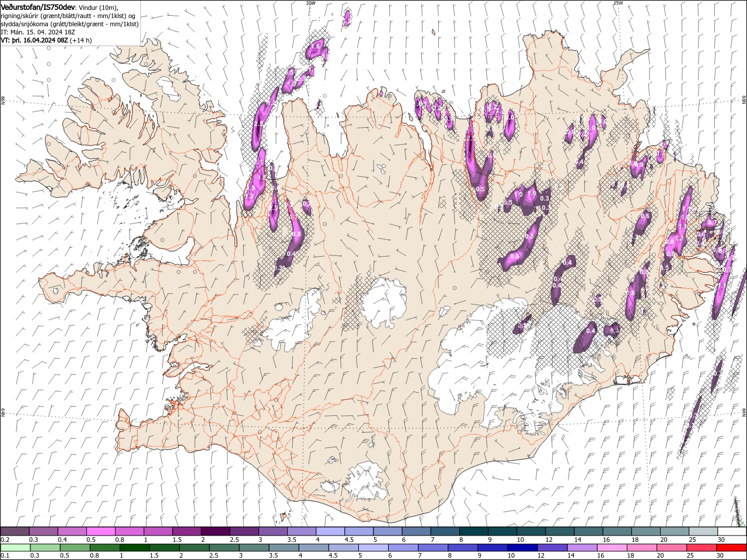Select the dark teal 8–9 snow legend swatch
This screenshot has height=560, width=747.
(x=473, y=531)
